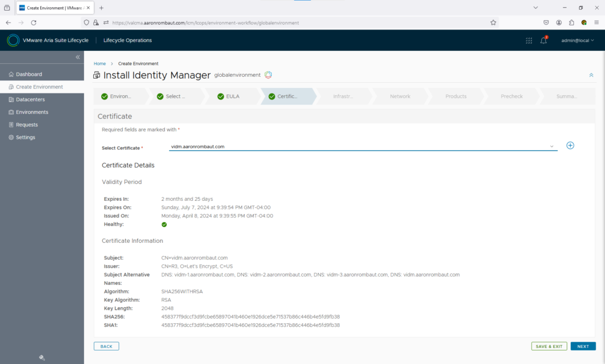
Task: Open the Select Certificate dropdown
Action: click(x=363, y=147)
